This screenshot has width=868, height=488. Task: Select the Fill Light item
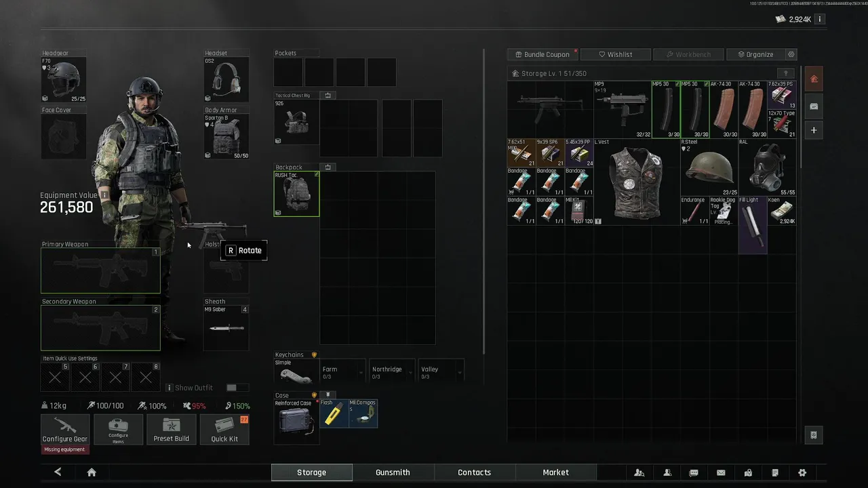pos(753,225)
